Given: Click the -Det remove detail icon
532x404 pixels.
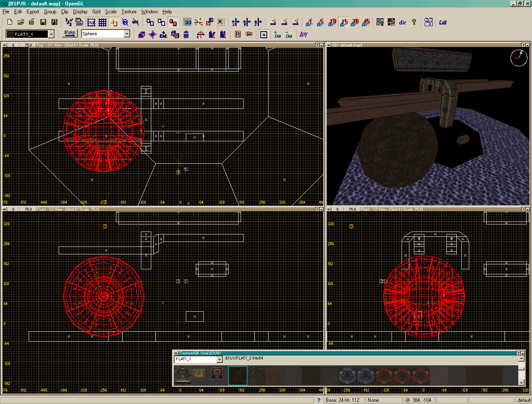Looking at the screenshot, I should pos(288,34).
